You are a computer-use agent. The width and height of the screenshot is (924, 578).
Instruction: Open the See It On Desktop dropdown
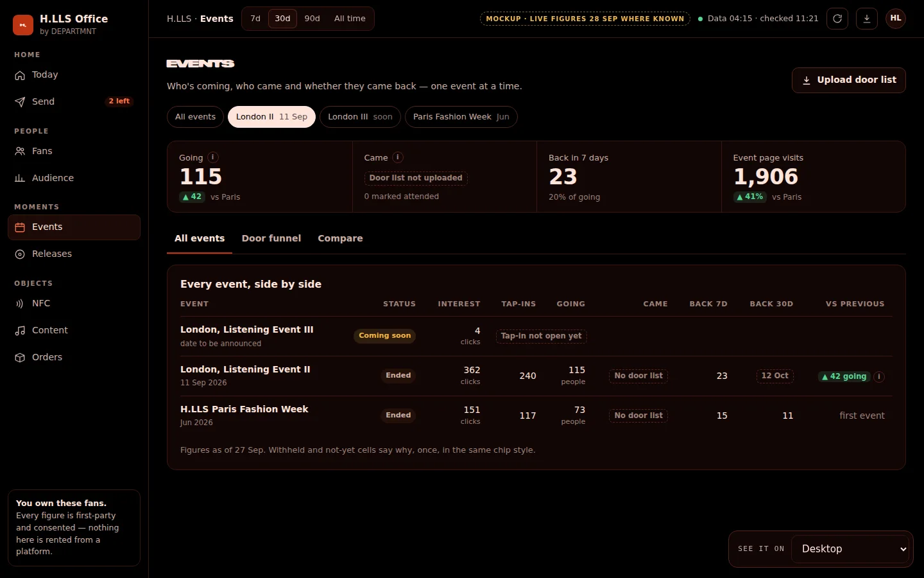pos(851,549)
